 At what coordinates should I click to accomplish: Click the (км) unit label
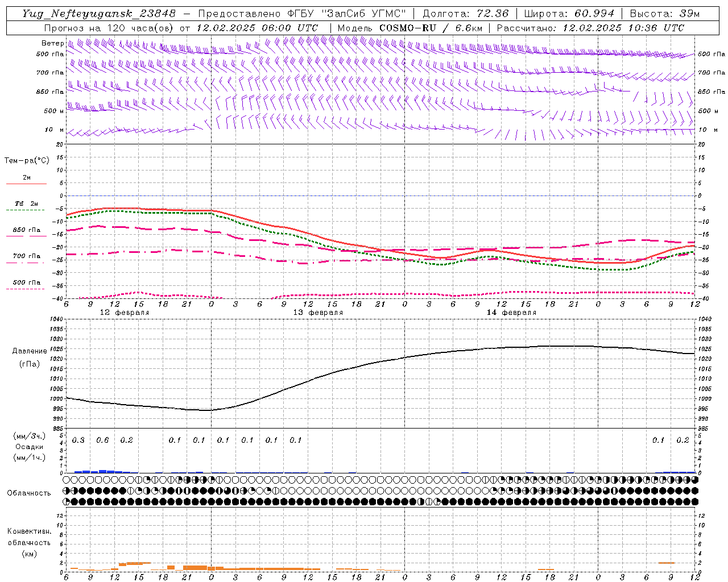click(x=29, y=554)
